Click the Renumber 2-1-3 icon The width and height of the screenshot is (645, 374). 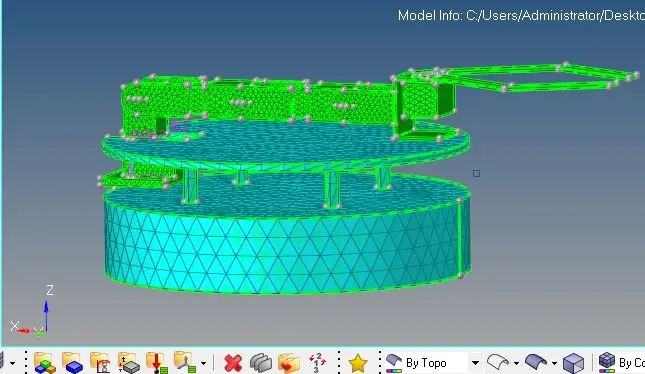tap(317, 363)
